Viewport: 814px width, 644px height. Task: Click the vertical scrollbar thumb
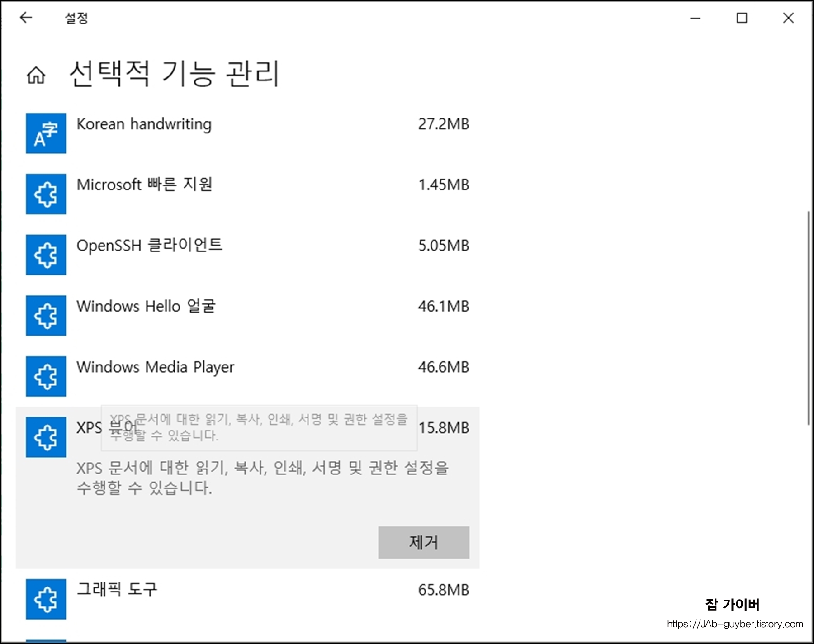click(809, 318)
